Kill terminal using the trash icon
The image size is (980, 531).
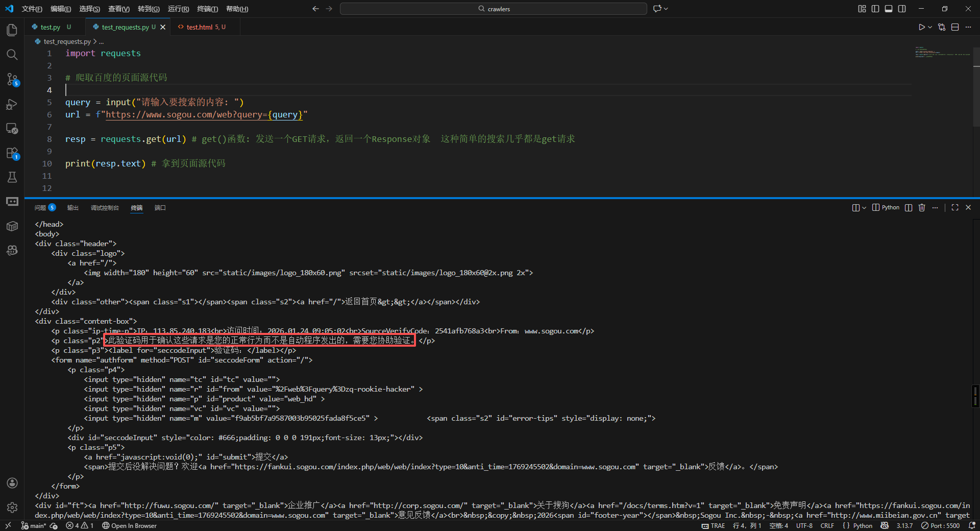point(922,208)
